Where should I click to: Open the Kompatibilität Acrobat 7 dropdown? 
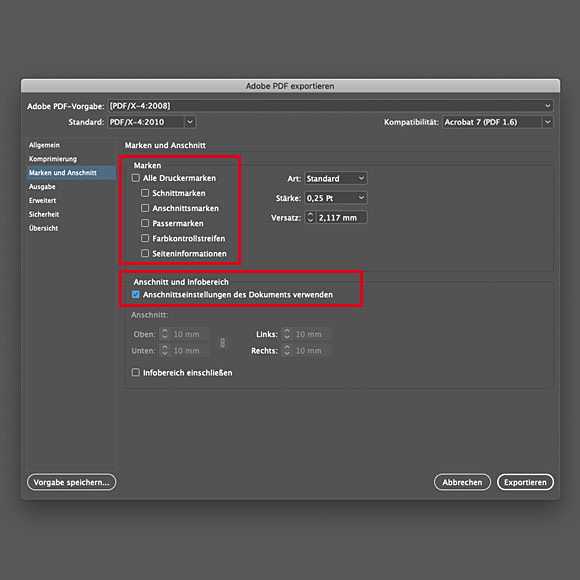pyautogui.click(x=498, y=122)
